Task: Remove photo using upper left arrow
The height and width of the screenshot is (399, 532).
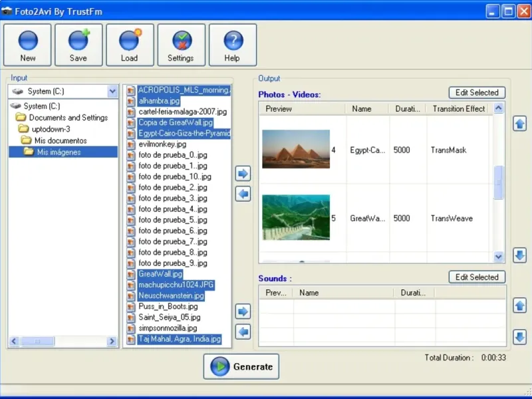Action: pyautogui.click(x=243, y=194)
